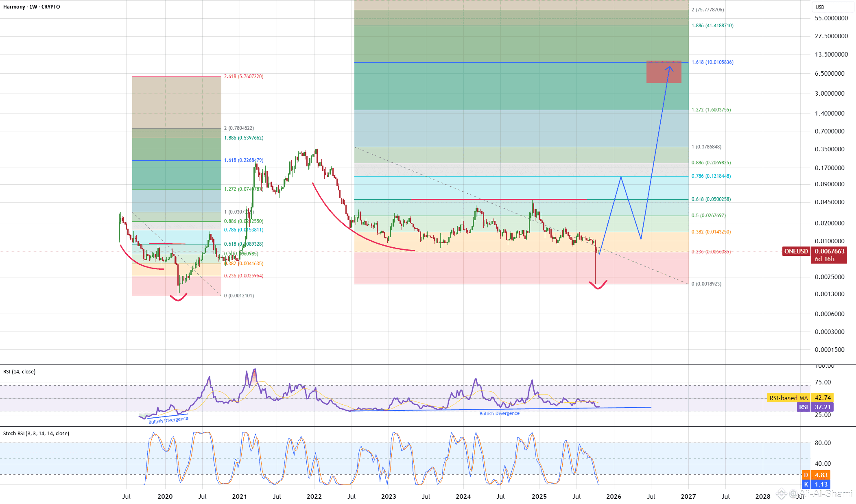This screenshot has height=504, width=856.
Task: Click the left-hand Bullish Divergence annotation
Action: pyautogui.click(x=168, y=420)
